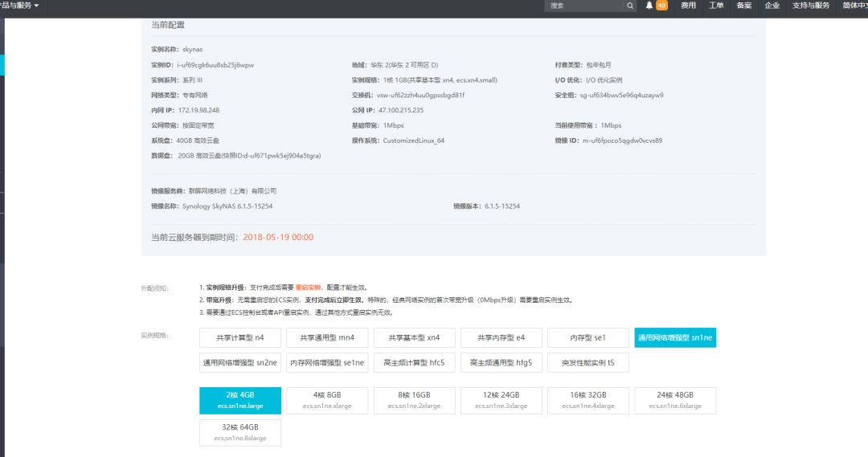Viewport: 868px width, 457px height.
Task: Select instance family 共享通用型 mn4
Action: pyautogui.click(x=327, y=337)
